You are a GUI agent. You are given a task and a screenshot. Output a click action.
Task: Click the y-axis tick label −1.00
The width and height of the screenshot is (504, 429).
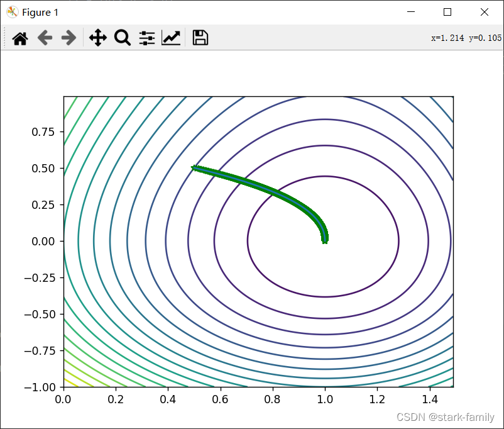pos(40,387)
